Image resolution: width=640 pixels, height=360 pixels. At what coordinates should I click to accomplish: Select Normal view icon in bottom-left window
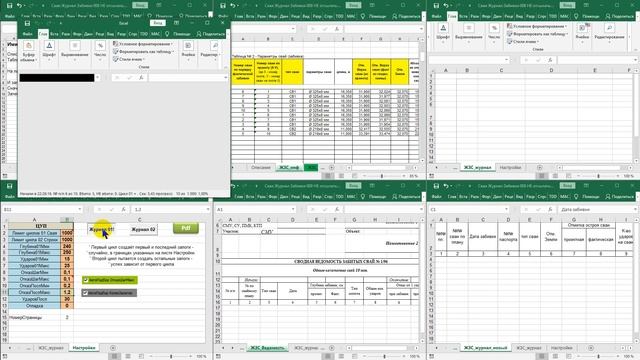pyautogui.click(x=115, y=356)
